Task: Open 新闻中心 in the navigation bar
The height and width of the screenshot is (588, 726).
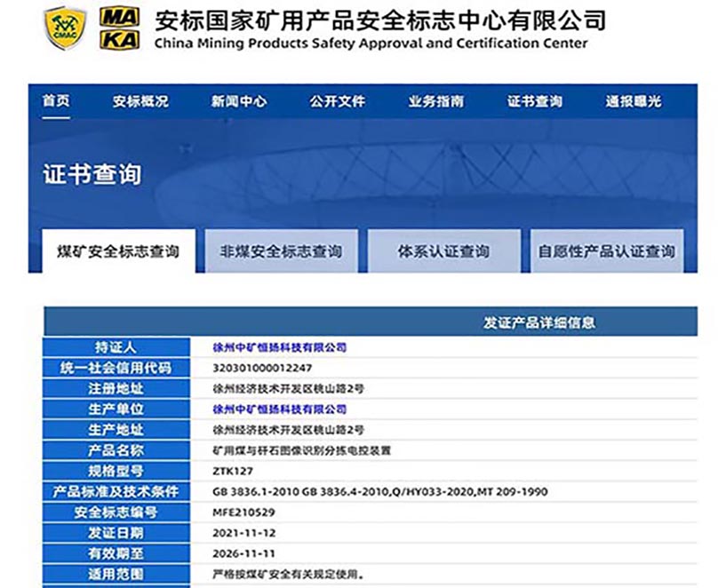Action: 238,101
